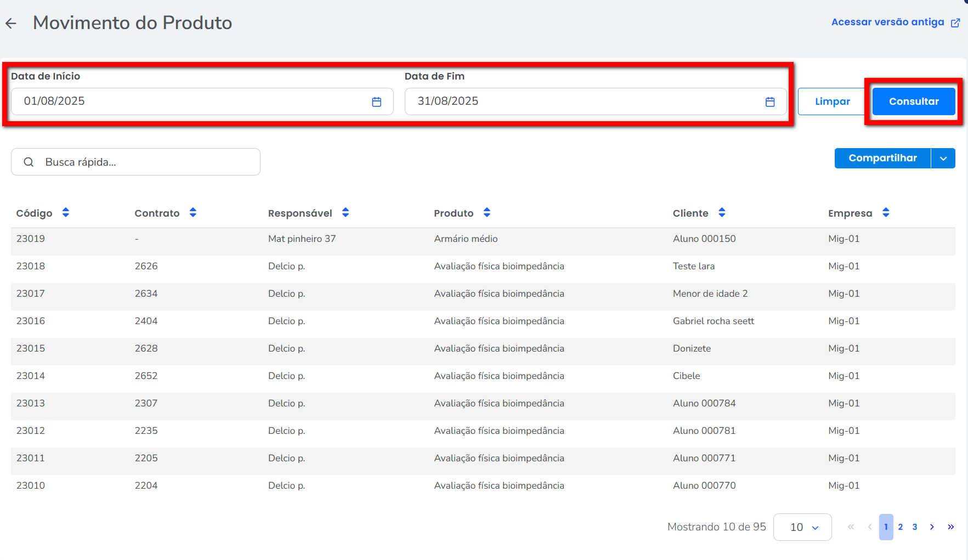The width and height of the screenshot is (968, 560).
Task: Sort table by Produto column arrows
Action: (x=487, y=213)
